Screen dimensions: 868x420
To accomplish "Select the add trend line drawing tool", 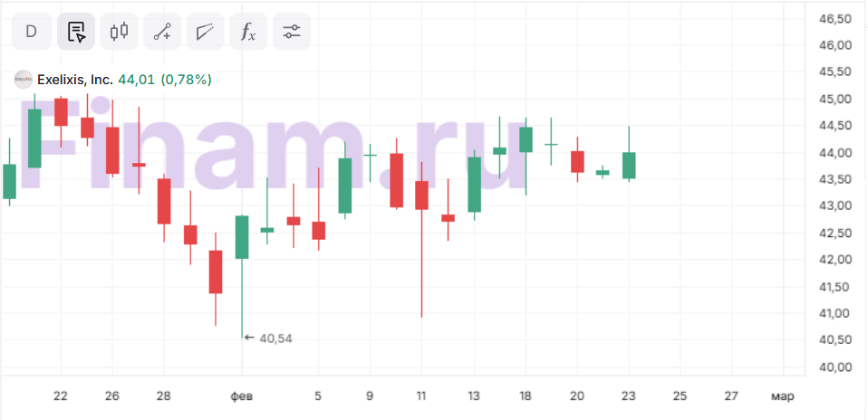I will (162, 32).
